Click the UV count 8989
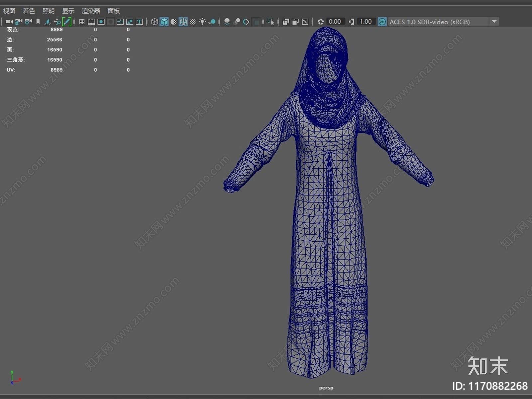 [x=57, y=70]
